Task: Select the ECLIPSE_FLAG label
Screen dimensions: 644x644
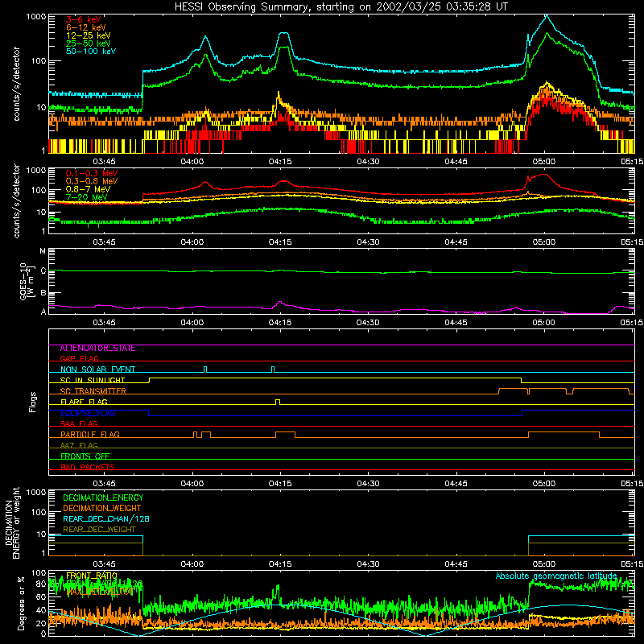Action: point(88,413)
